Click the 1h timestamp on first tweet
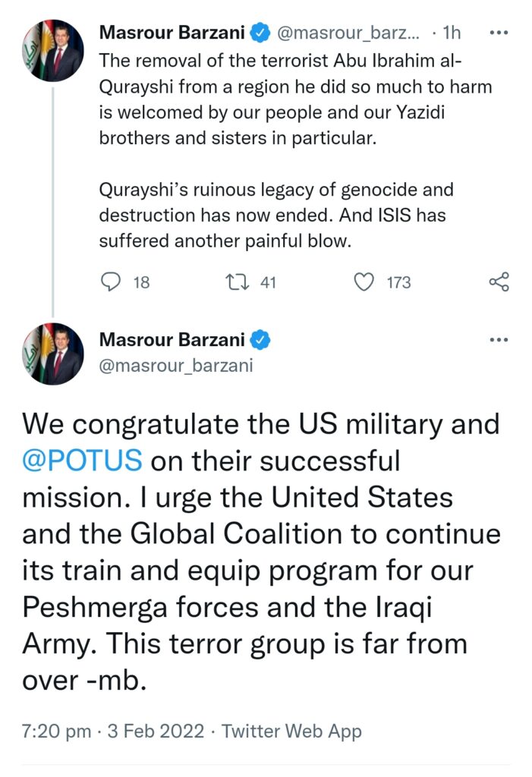This screenshot has height=777, width=532. (x=452, y=33)
